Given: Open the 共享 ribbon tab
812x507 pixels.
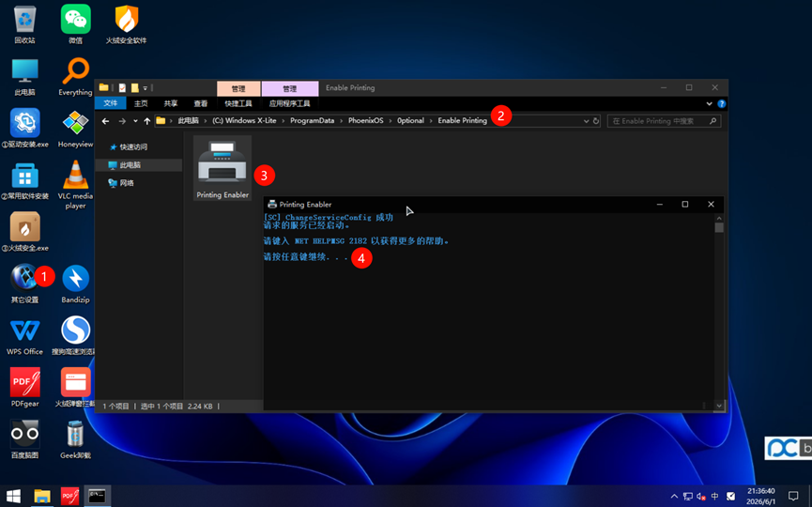Looking at the screenshot, I should (170, 103).
